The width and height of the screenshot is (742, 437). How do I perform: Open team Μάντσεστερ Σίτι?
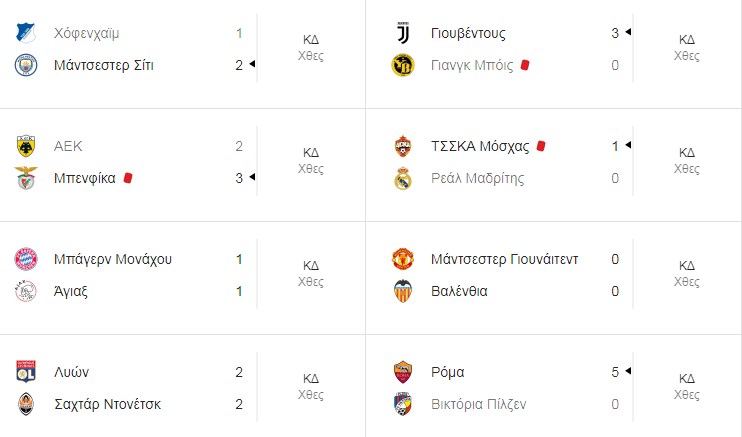104,65
